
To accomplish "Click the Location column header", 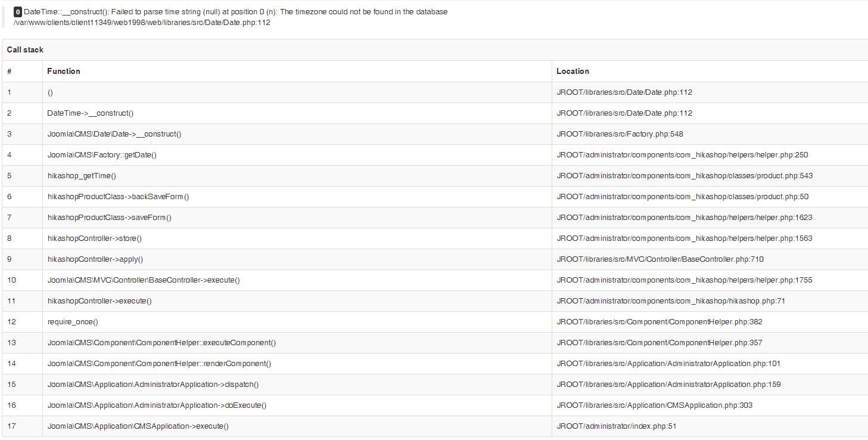I will pyautogui.click(x=573, y=71).
